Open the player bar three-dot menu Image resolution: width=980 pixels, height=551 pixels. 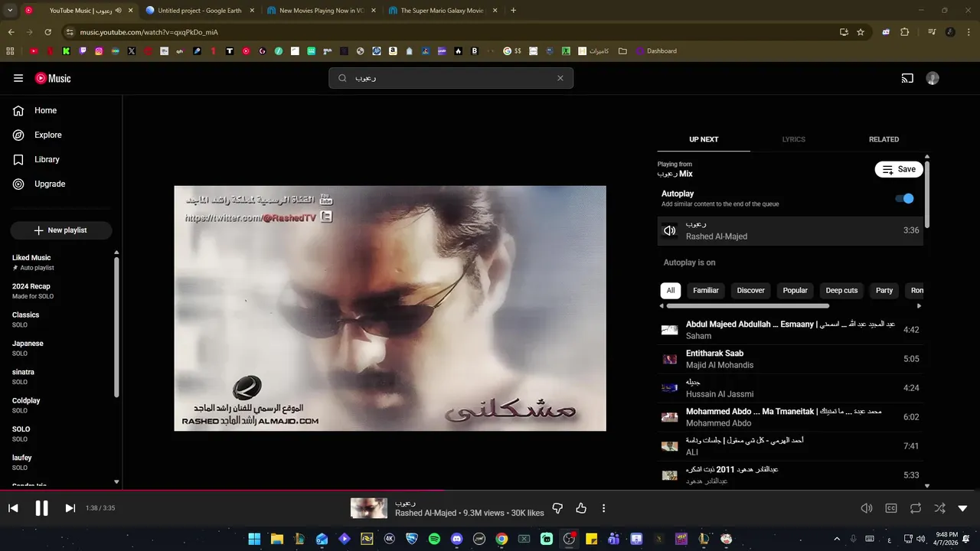coord(603,508)
